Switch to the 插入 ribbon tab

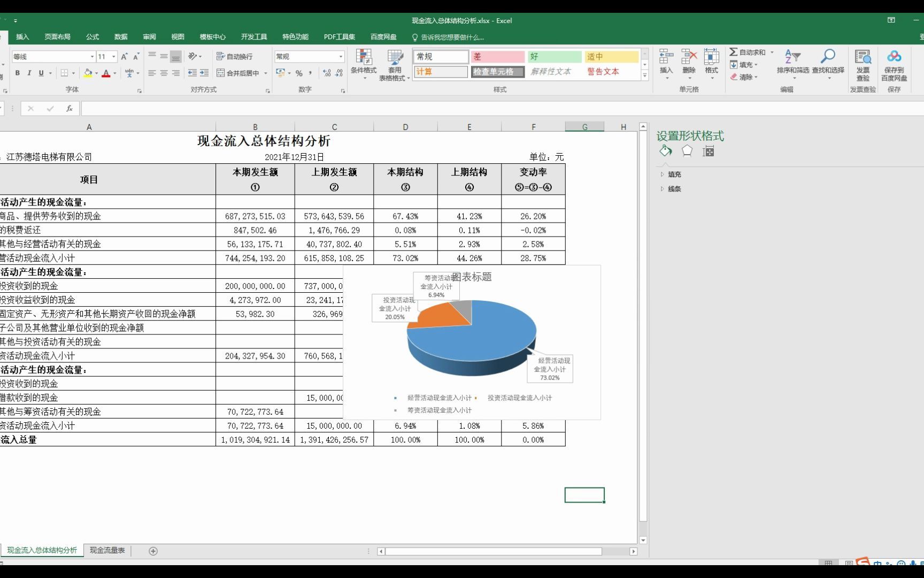coord(22,36)
